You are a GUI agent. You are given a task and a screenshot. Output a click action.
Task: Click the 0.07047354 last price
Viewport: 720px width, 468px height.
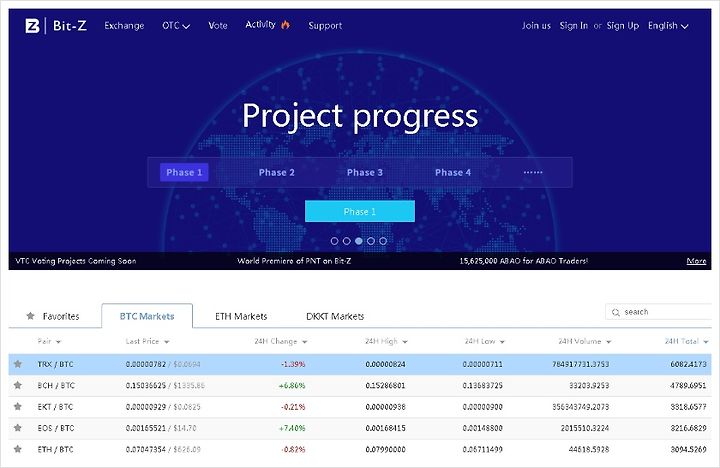[x=146, y=450]
